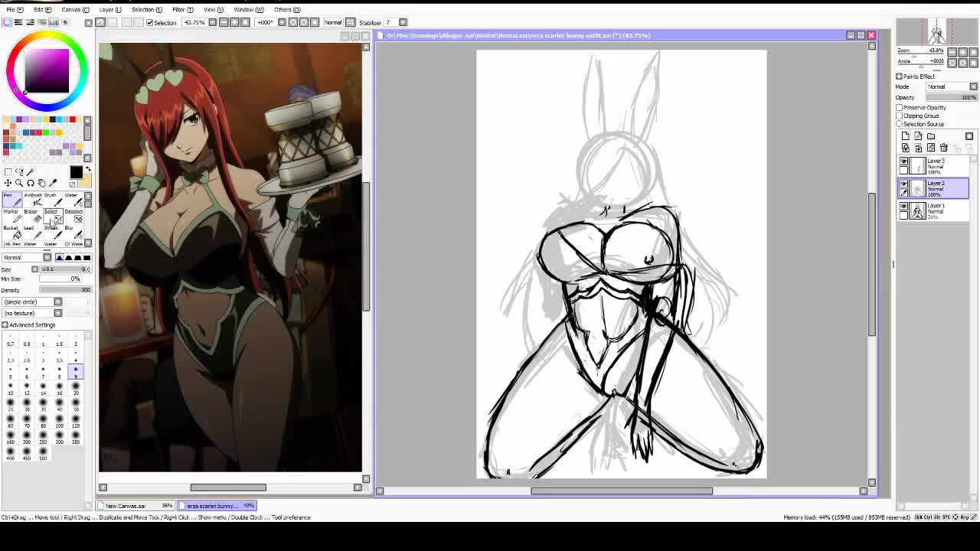Open the Window menu
This screenshot has width=980, height=551.
point(248,9)
